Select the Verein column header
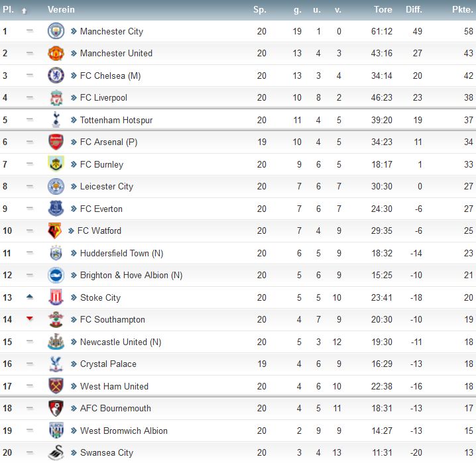This screenshot has width=476, height=463. point(61,10)
